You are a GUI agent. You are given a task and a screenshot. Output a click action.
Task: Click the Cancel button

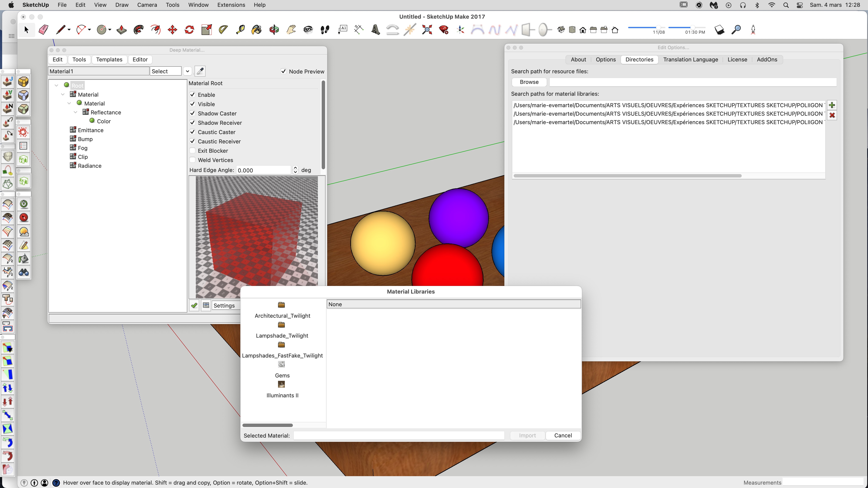(562, 435)
